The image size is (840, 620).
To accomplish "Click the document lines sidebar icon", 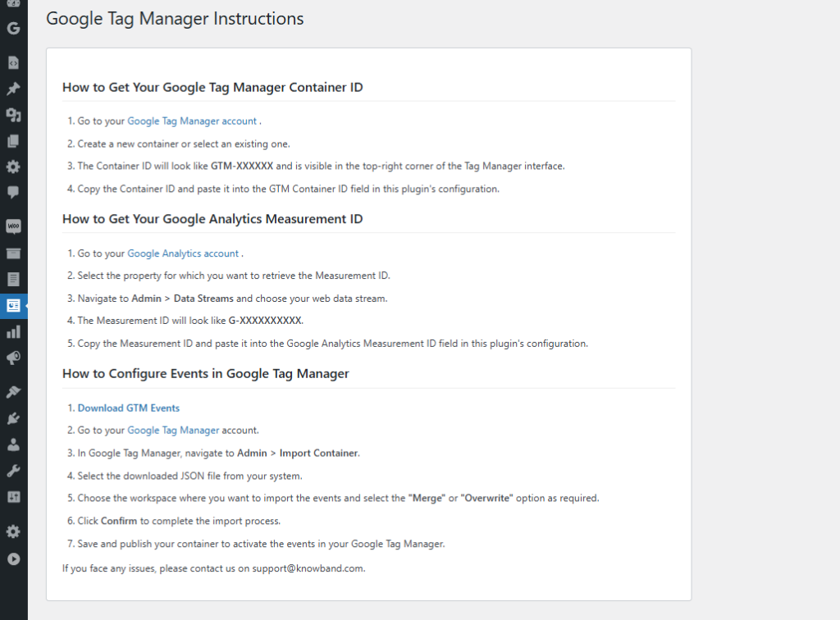I will click(x=13, y=279).
